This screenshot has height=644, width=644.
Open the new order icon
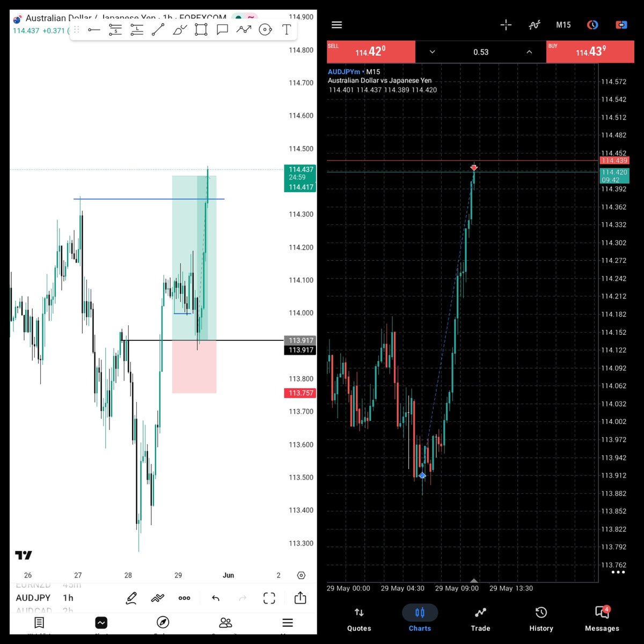[621, 25]
